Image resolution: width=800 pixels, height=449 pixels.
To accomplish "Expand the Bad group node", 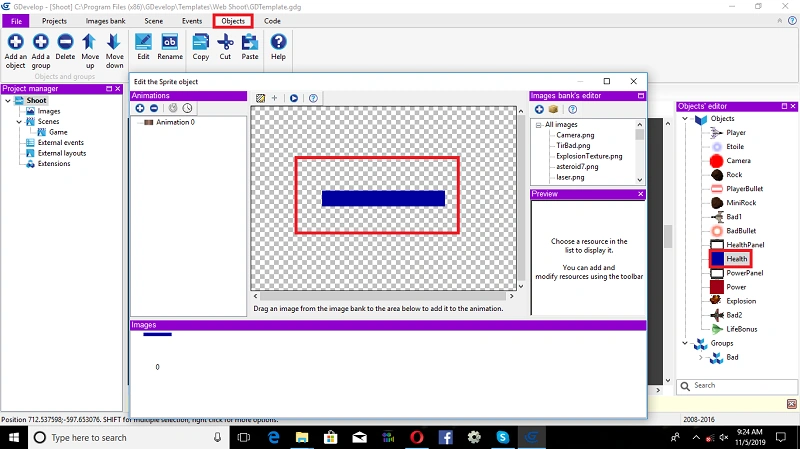I will pyautogui.click(x=701, y=357).
